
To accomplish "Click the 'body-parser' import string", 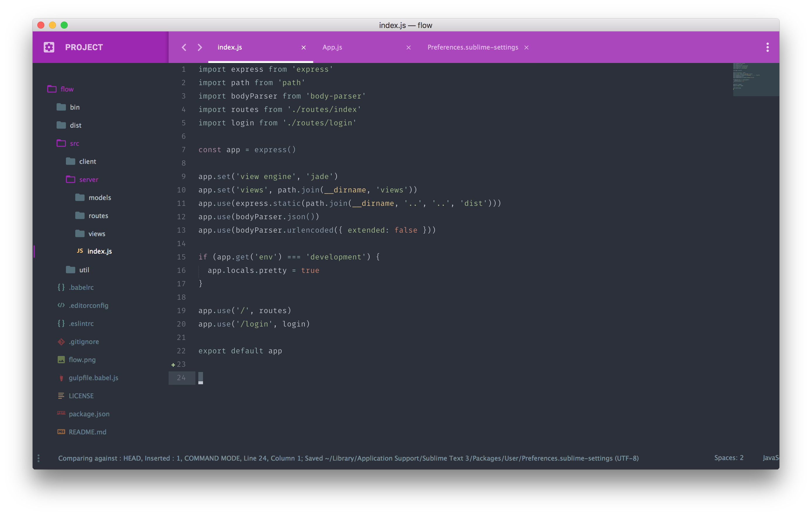I will click(x=335, y=96).
